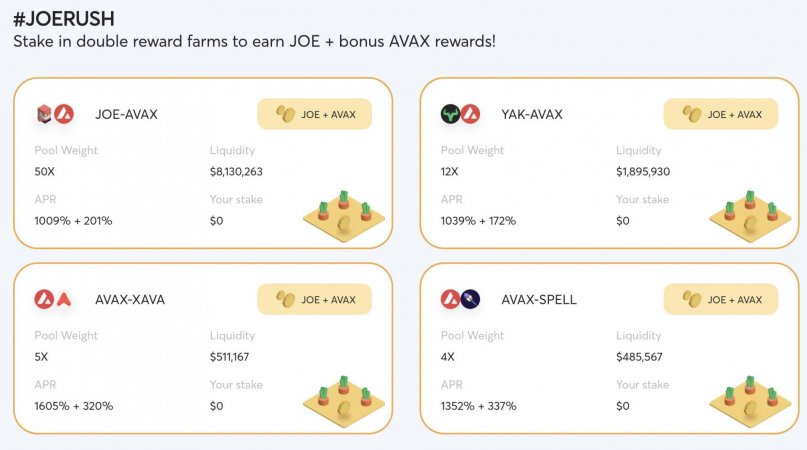Click the AVAX-SPELL token pair icon

point(461,299)
